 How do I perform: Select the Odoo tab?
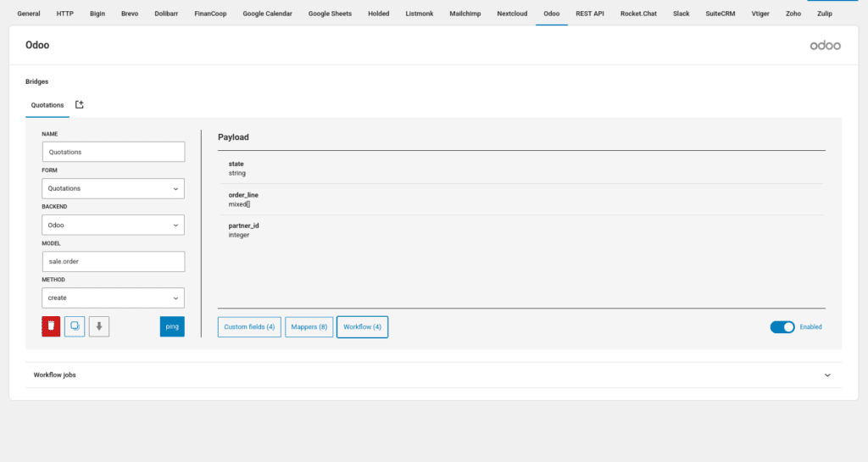coord(551,14)
